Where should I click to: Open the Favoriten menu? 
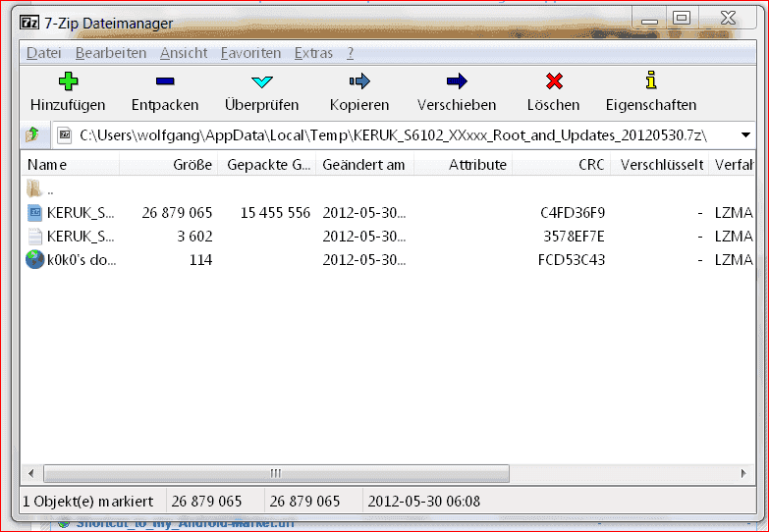pyautogui.click(x=250, y=53)
